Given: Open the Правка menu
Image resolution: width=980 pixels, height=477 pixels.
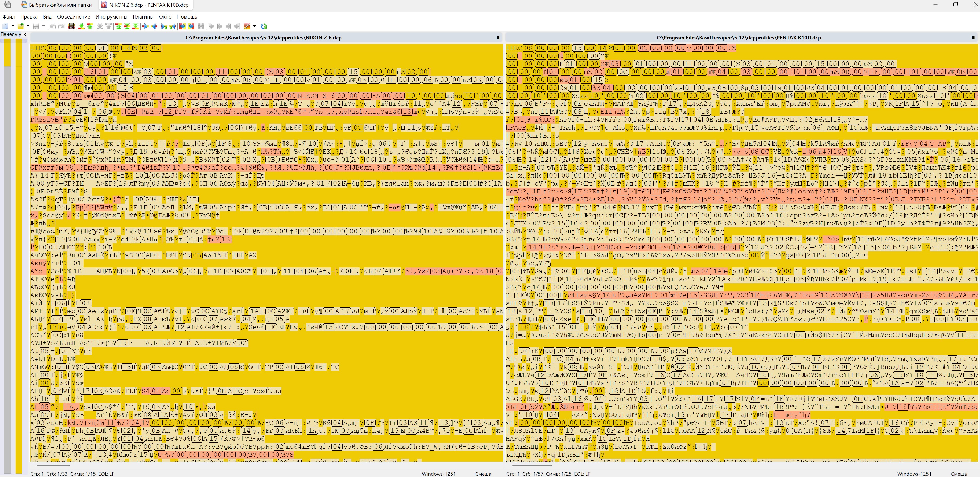Looking at the screenshot, I should point(29,17).
